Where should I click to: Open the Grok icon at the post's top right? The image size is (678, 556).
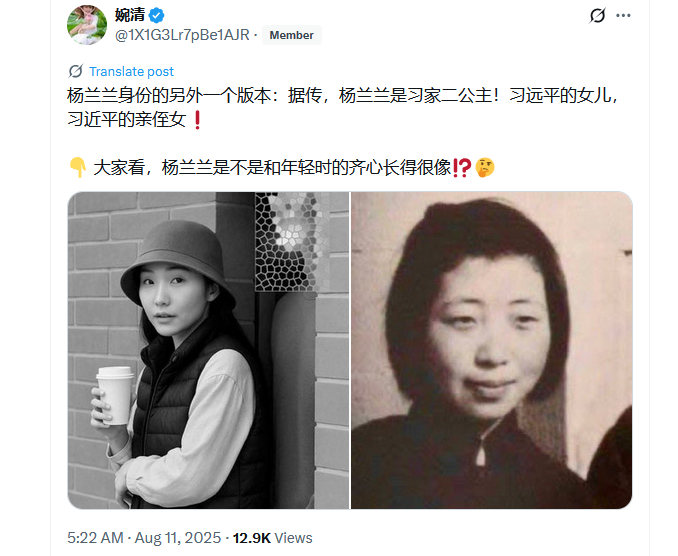tap(597, 16)
